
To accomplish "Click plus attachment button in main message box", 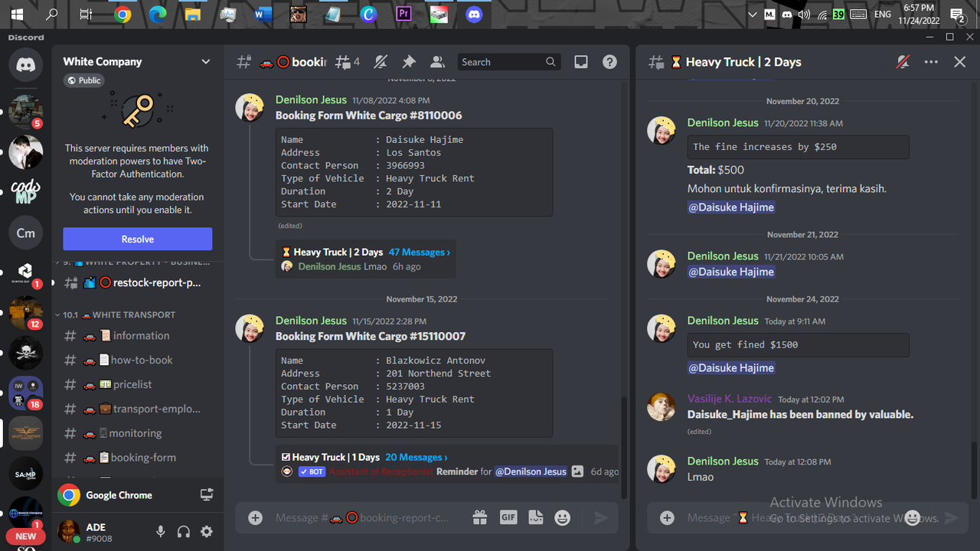I will [256, 518].
